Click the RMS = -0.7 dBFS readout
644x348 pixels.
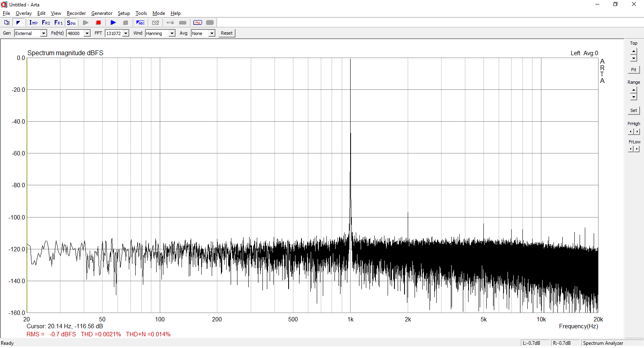(x=51, y=334)
